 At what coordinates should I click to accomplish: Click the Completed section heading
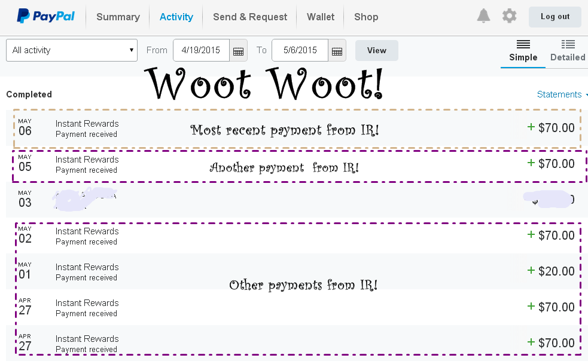click(29, 94)
